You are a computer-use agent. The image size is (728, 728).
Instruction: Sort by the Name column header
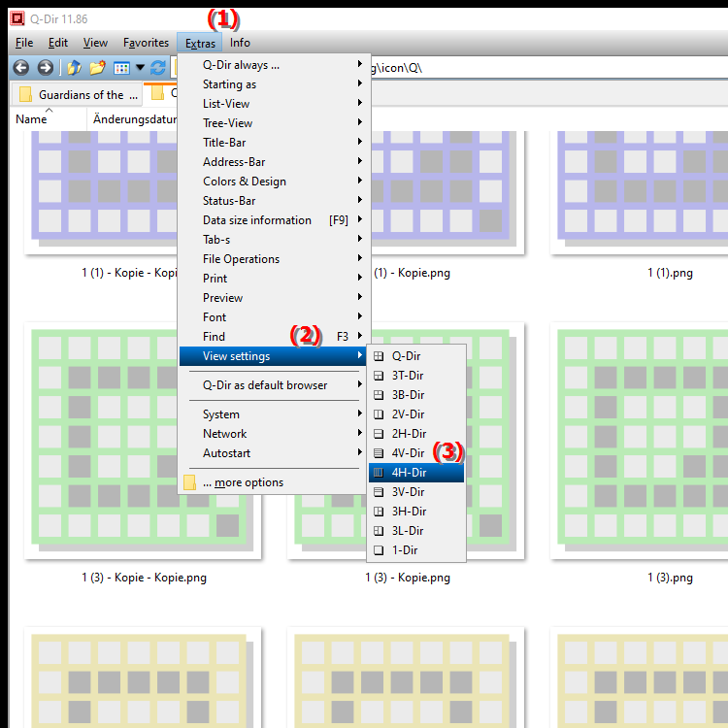coord(48,119)
